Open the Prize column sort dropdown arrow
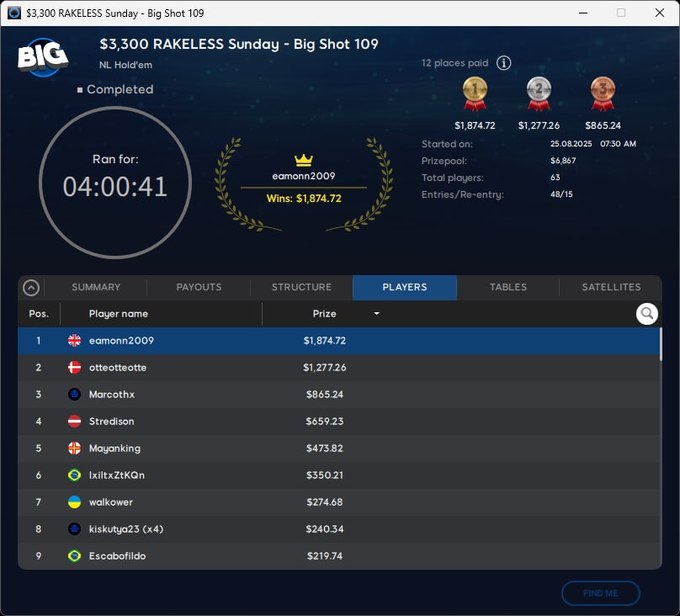Screen dimensions: 680x616 point(376,314)
